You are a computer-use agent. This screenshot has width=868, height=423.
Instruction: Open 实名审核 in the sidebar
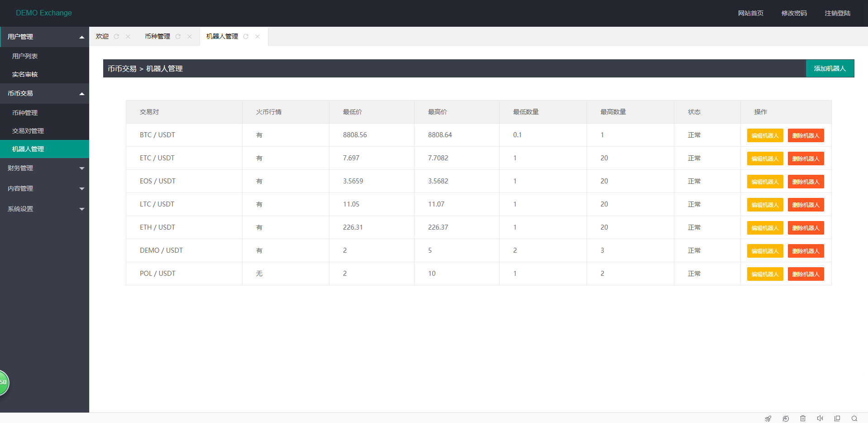click(x=44, y=74)
